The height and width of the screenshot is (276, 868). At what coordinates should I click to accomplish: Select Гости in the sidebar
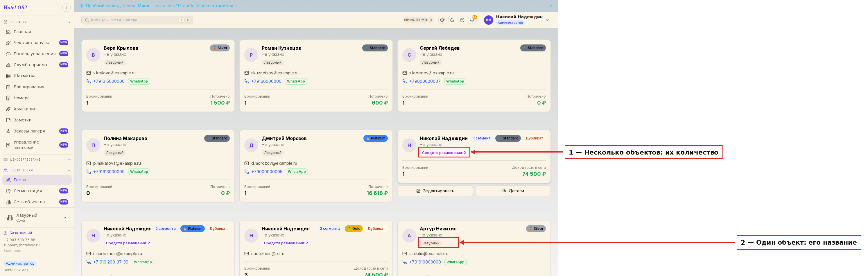coord(37,180)
